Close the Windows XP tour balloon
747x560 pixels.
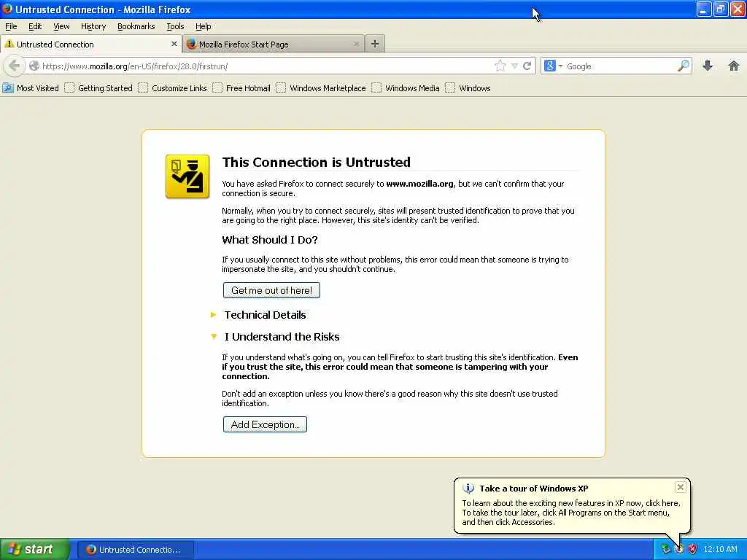pos(681,486)
